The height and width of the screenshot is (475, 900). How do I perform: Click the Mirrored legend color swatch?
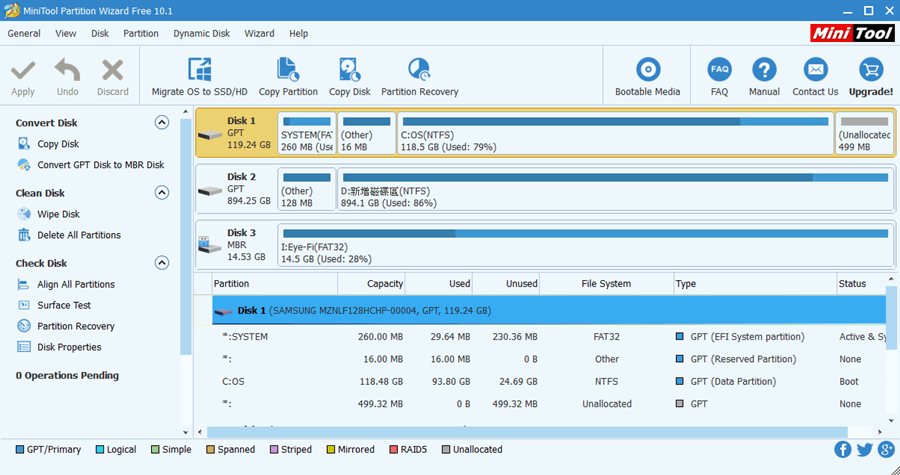coord(331,450)
